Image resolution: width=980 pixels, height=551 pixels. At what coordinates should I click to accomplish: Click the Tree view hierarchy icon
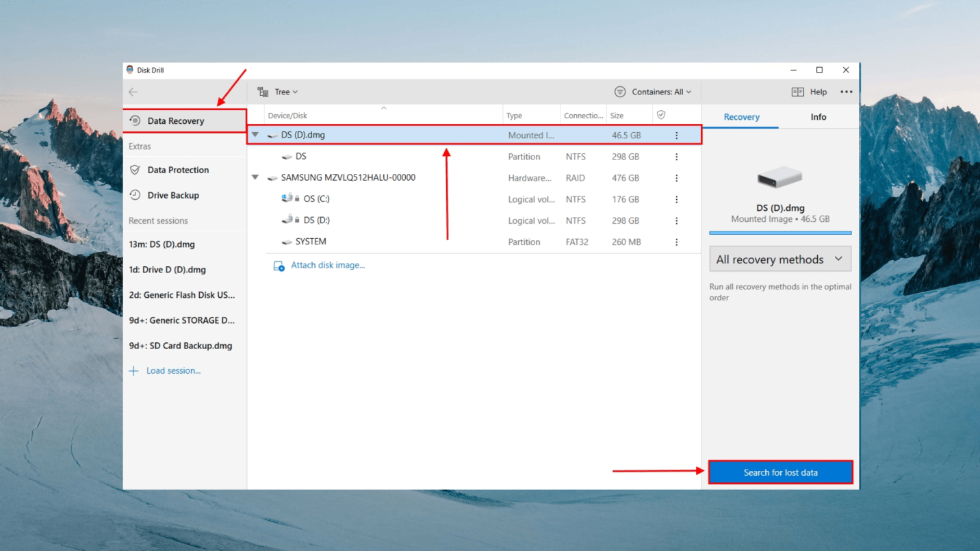263,92
